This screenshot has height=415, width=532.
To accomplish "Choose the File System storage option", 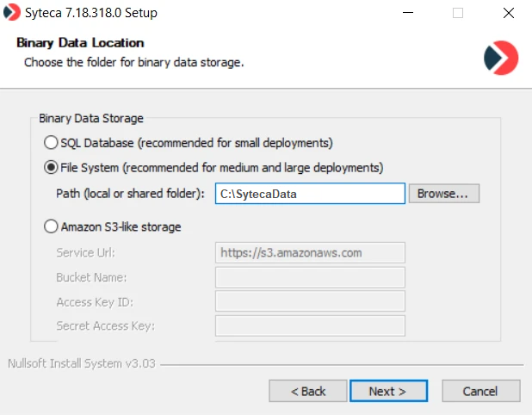I will (x=51, y=167).
